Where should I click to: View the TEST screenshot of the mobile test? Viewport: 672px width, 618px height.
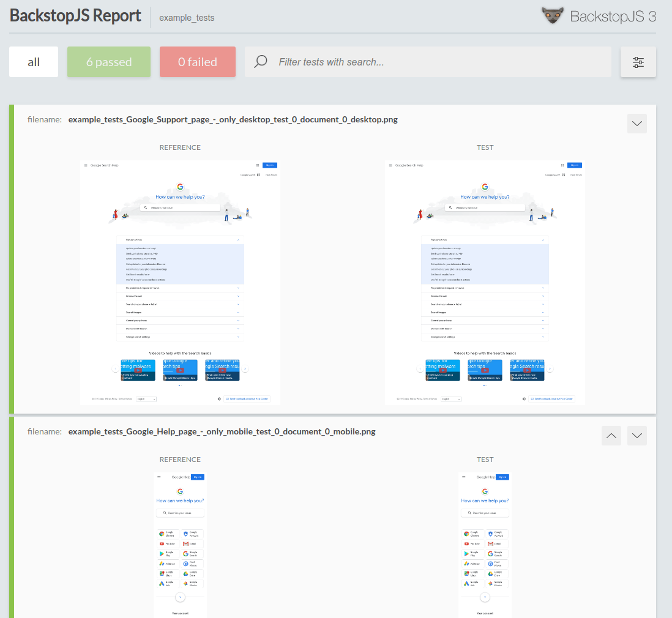(x=485, y=545)
